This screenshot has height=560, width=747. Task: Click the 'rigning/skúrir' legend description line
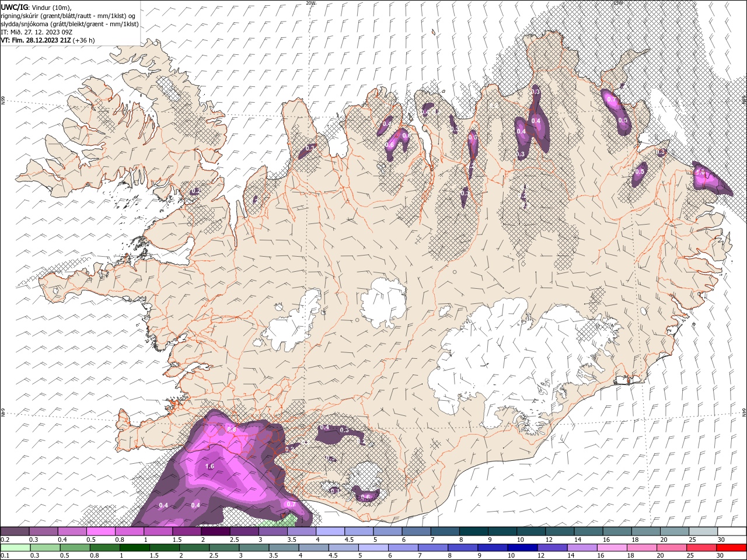click(68, 15)
